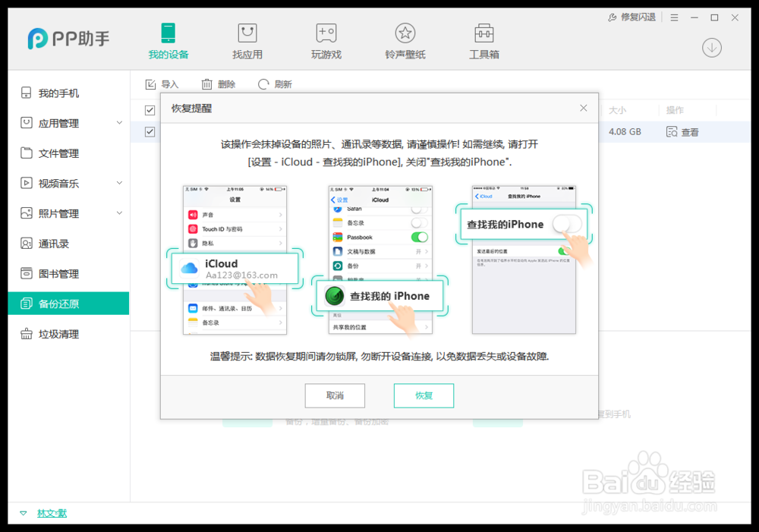Click the 恢复 restore button

click(x=424, y=395)
